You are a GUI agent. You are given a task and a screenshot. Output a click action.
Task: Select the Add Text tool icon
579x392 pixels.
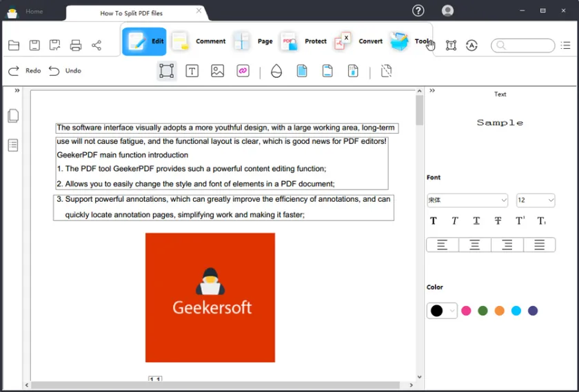coord(192,71)
